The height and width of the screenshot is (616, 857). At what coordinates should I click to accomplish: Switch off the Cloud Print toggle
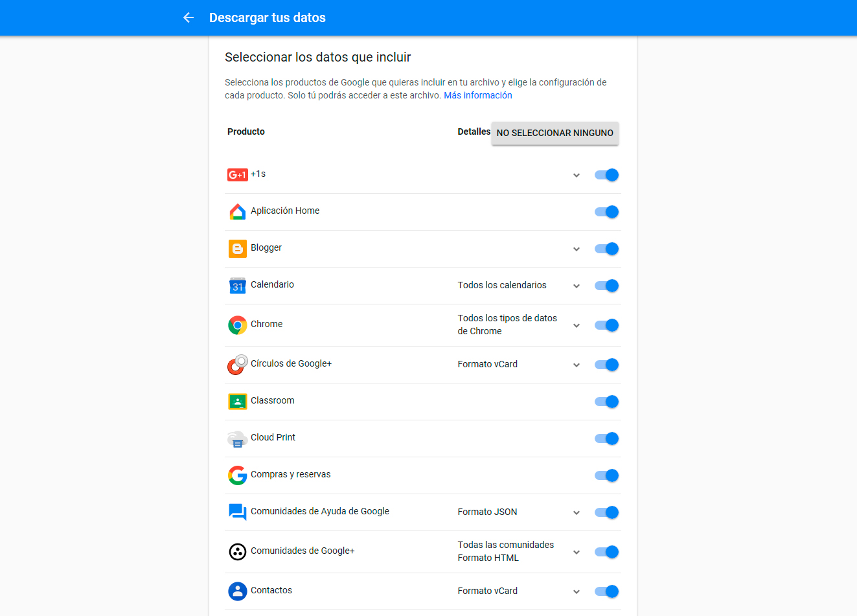click(607, 439)
